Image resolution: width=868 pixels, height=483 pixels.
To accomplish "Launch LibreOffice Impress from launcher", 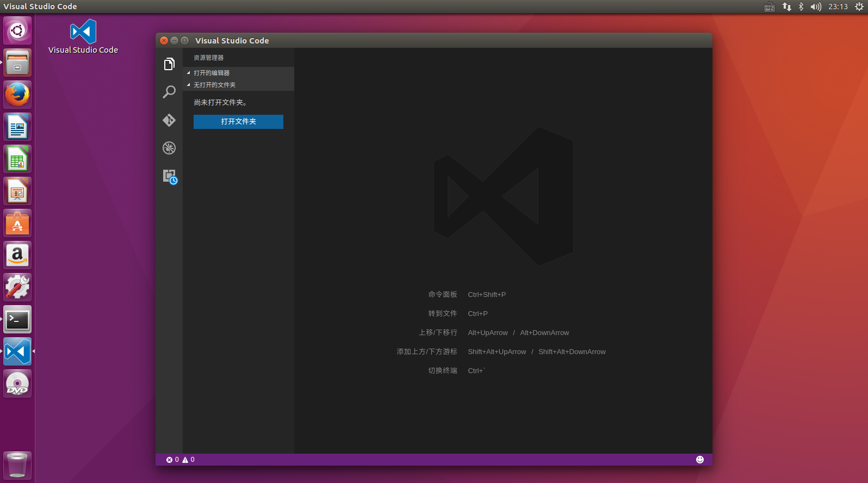I will click(17, 191).
